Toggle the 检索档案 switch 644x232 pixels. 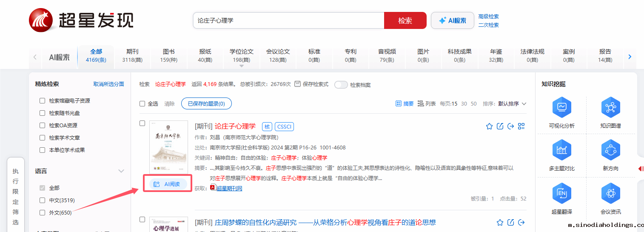(x=341, y=85)
